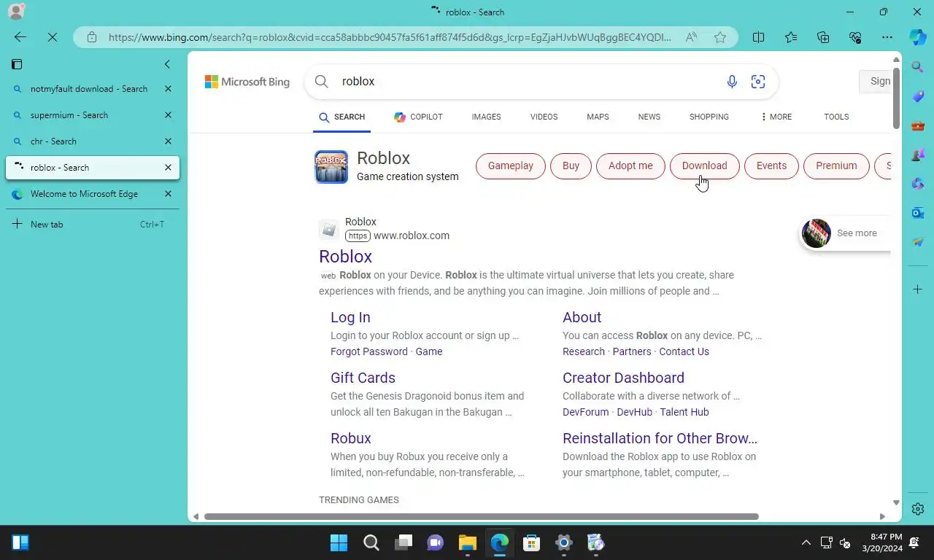This screenshot has height=560, width=934.
Task: Click the Events suggestion chip
Action: click(x=771, y=166)
